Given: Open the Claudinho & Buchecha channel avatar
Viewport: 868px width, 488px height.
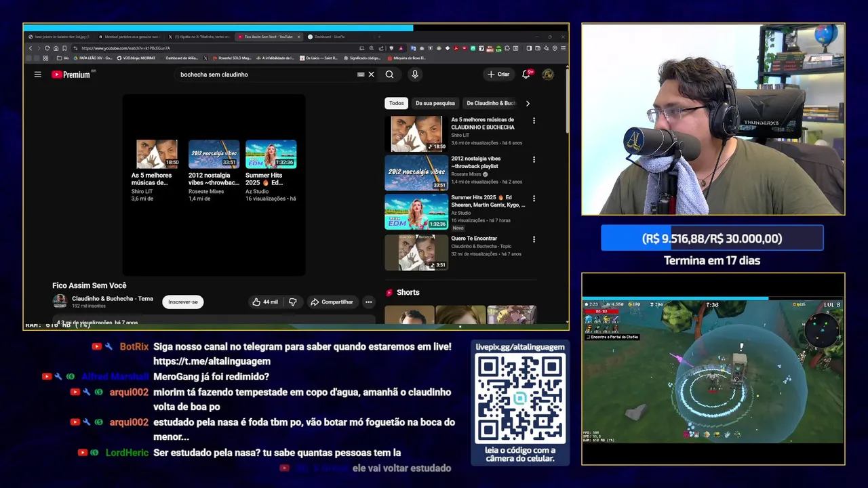Looking at the screenshot, I should pyautogui.click(x=60, y=301).
